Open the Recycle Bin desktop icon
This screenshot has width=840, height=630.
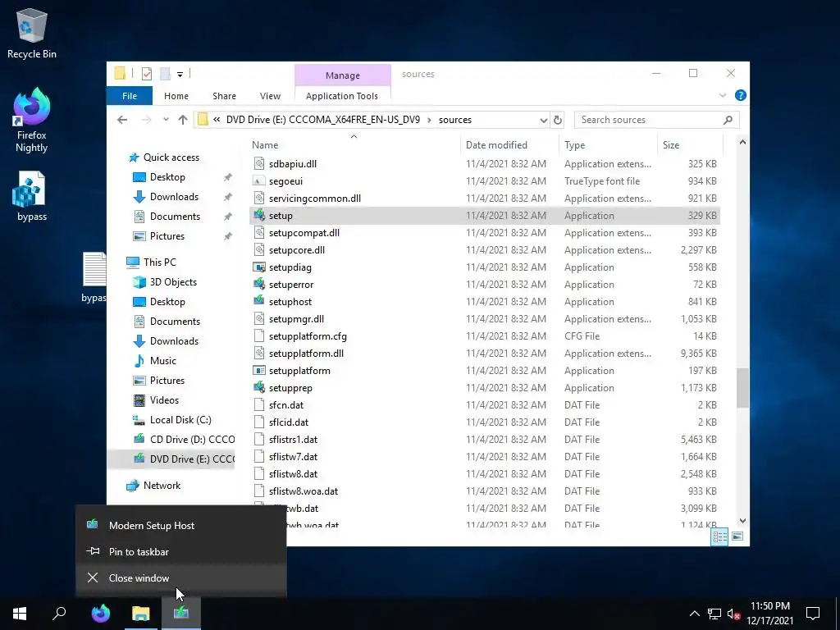32,33
